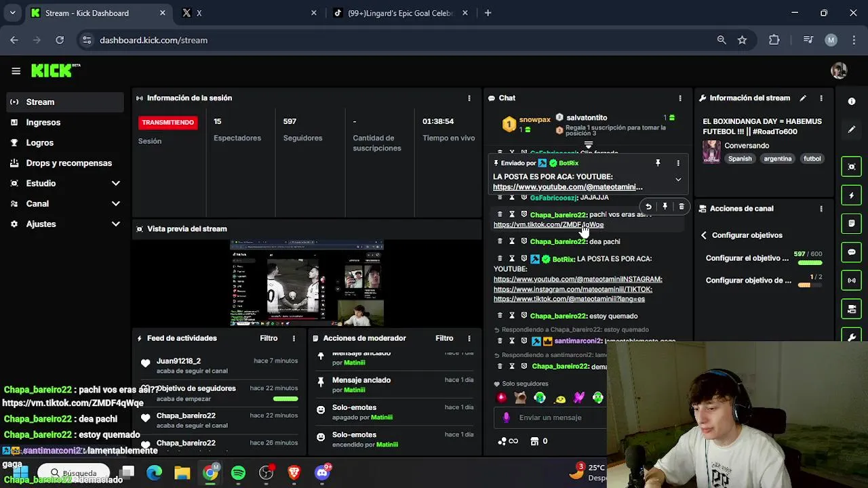This screenshot has width=868, height=488.
Task: Open the vm.tiktok.com link in chat
Action: tap(549, 224)
